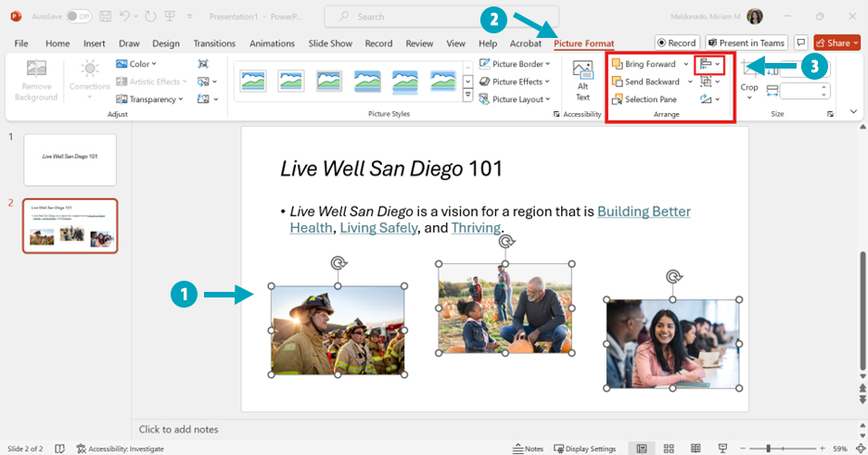Toggle the Notes pane button
Viewport: 868px width, 455px height.
pos(528,449)
